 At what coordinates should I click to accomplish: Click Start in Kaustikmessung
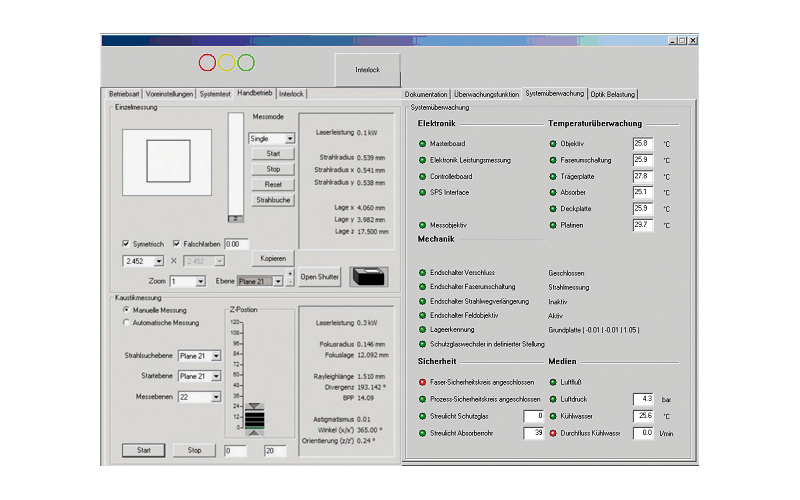143,450
